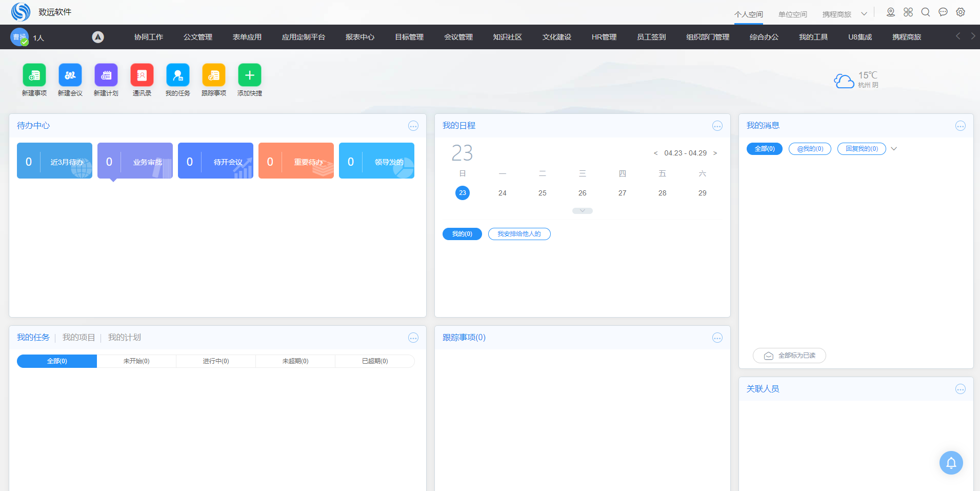This screenshot has height=491, width=980.
Task: Switch to 我的计划 tab
Action: [x=124, y=338]
